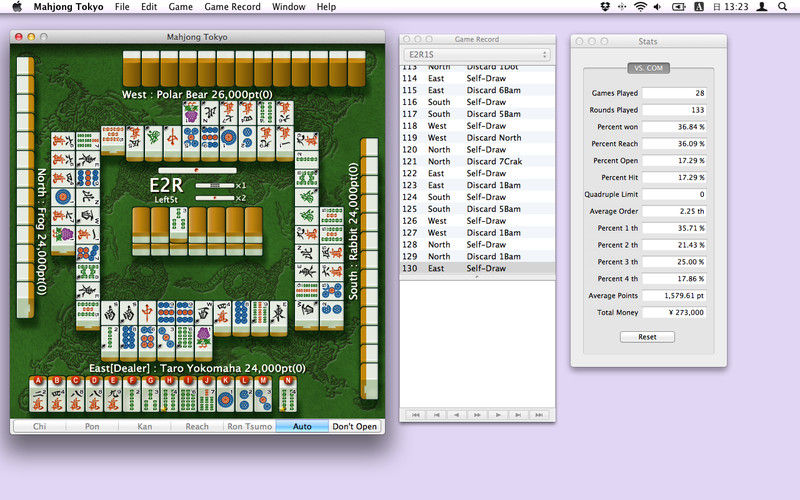Open the Wi-Fi status menu
The image size is (800, 500).
pos(640,7)
